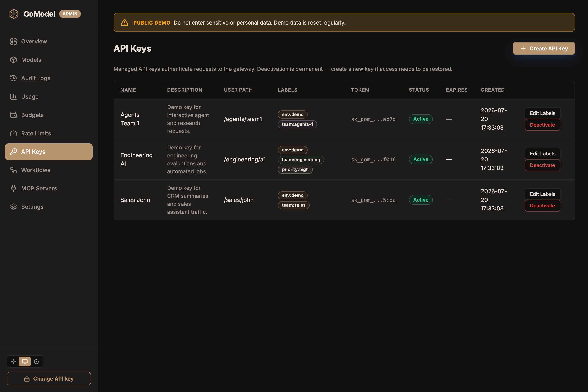Viewport: 588px width, 392px height.
Task: Open Audit Logs from sidebar
Action: (49, 78)
